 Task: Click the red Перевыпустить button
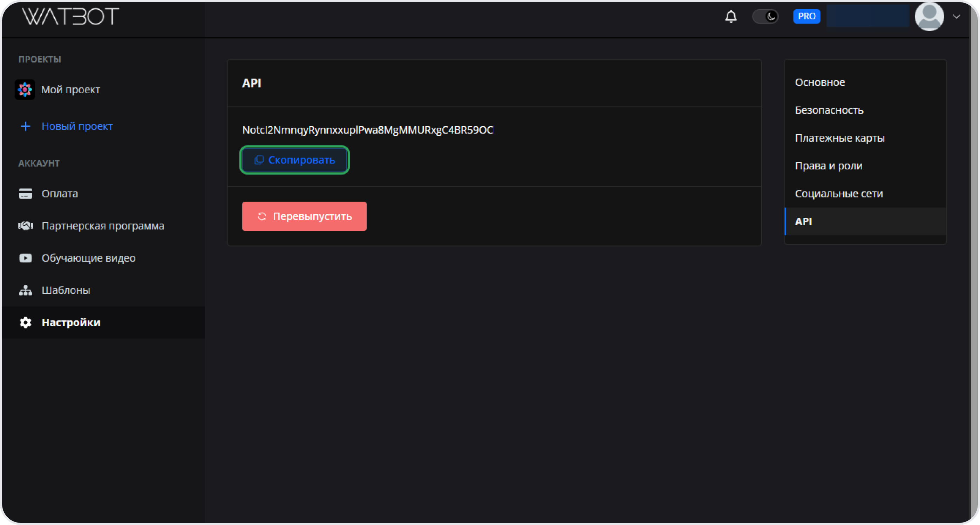click(304, 216)
